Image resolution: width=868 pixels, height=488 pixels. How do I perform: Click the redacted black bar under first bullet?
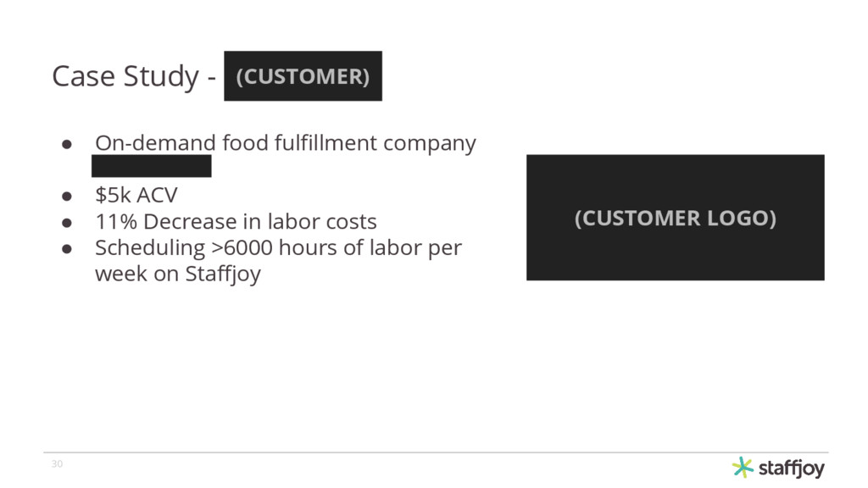151,166
